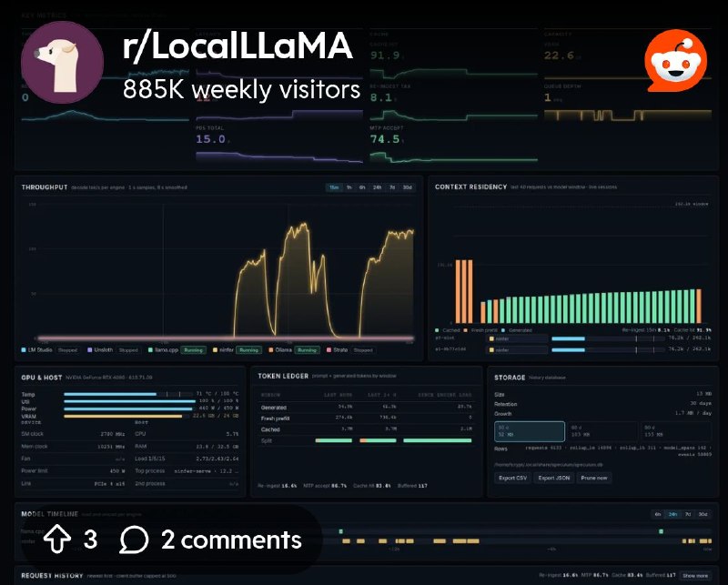Image resolution: width=728 pixels, height=585 pixels.
Task: Click the Export JSON button
Action: [x=554, y=478]
